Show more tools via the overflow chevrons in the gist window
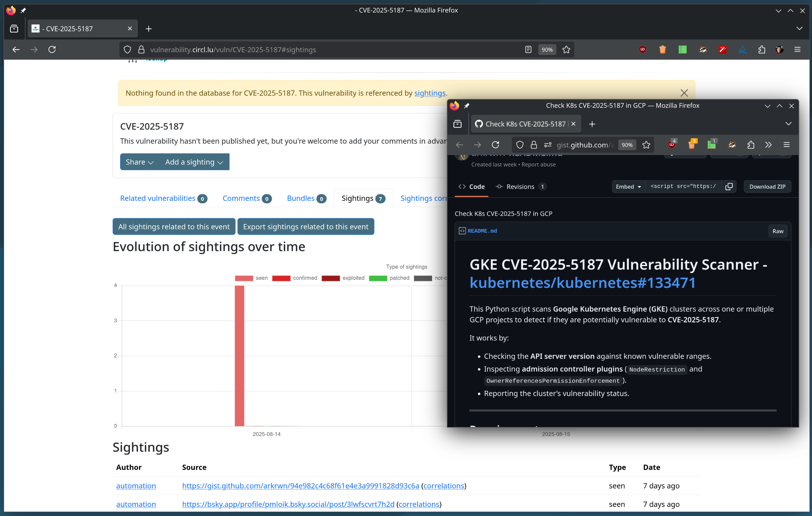812x516 pixels. [x=768, y=145]
